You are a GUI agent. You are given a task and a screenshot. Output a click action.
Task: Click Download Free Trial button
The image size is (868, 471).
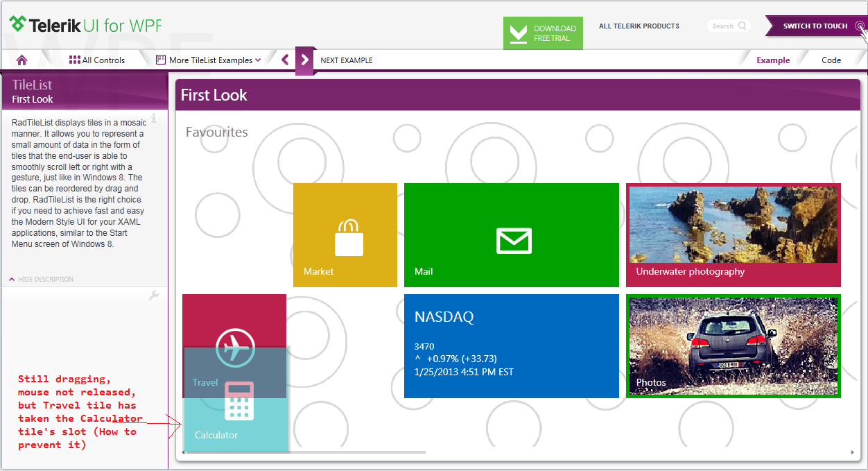pyautogui.click(x=543, y=33)
